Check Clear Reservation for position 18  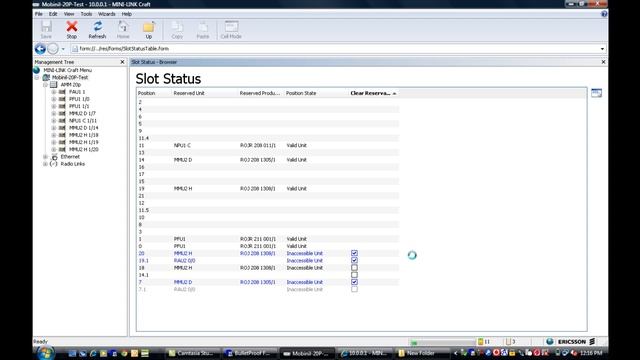pyautogui.click(x=354, y=268)
